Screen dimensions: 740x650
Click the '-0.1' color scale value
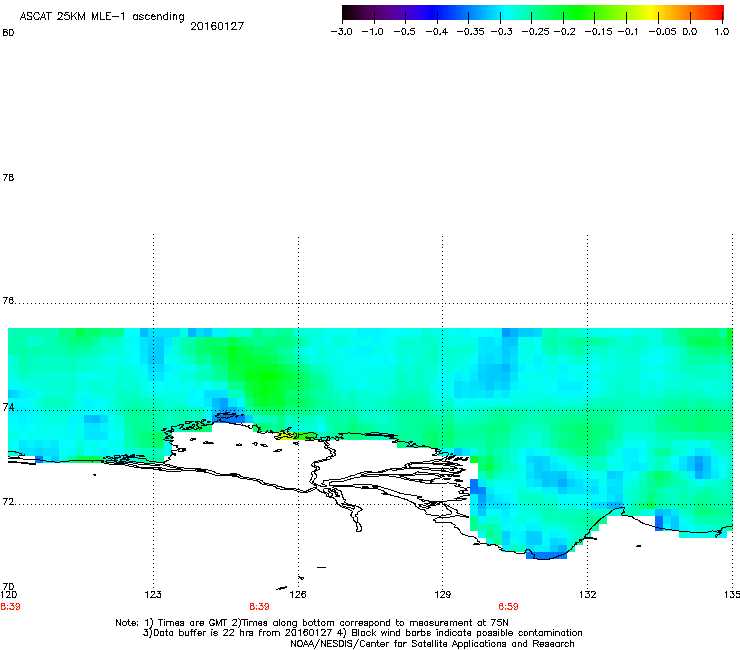click(x=628, y=32)
